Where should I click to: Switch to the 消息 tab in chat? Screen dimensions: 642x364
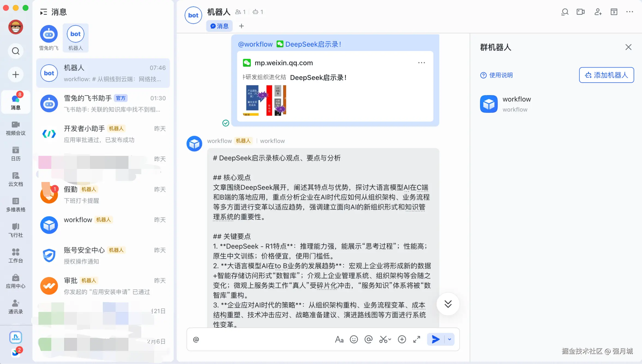pos(219,26)
